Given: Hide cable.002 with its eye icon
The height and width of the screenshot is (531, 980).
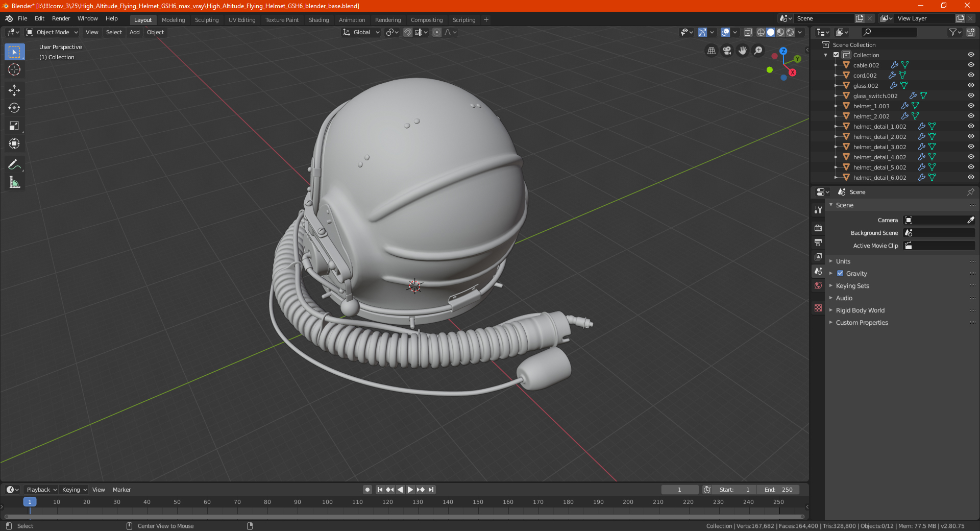Looking at the screenshot, I should (971, 65).
